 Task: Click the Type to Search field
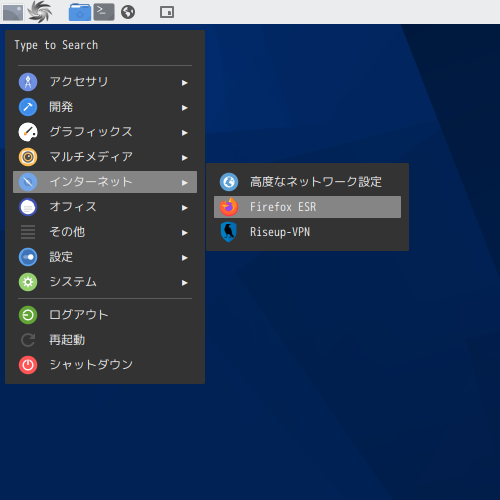pos(105,45)
